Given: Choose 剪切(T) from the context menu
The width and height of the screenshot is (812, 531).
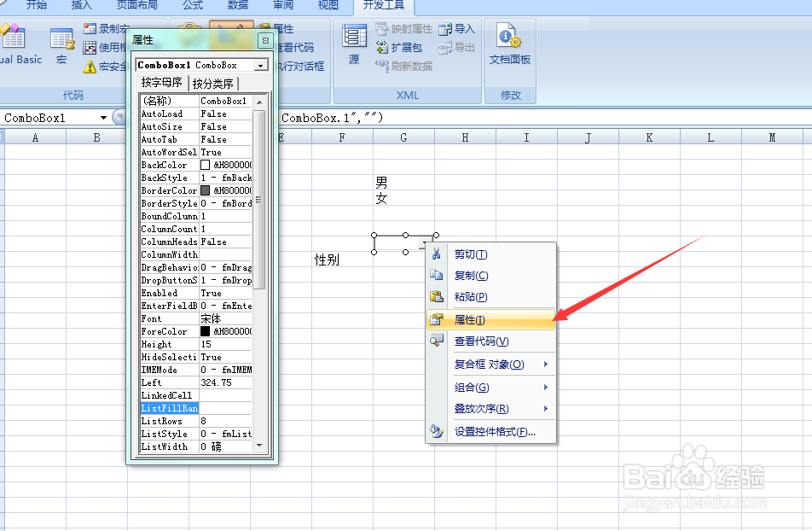Looking at the screenshot, I should click(x=490, y=254).
